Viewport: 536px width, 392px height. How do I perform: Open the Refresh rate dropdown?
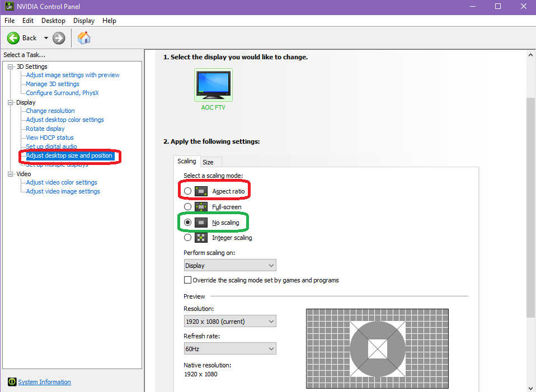pyautogui.click(x=229, y=349)
